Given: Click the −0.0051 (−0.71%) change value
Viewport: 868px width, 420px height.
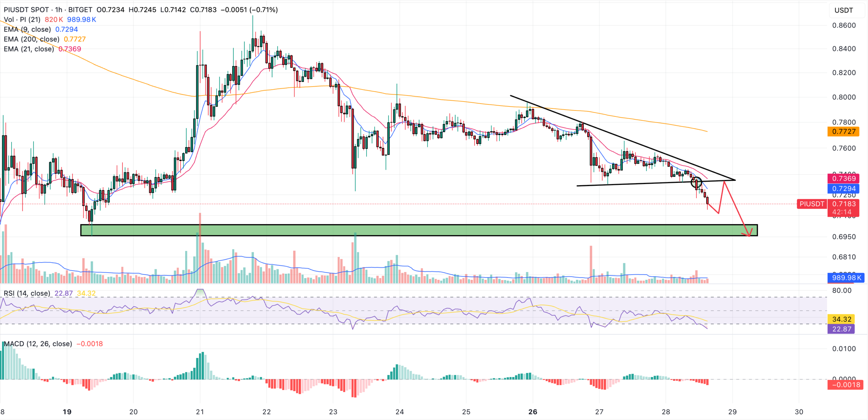Looking at the screenshot, I should (x=249, y=9).
